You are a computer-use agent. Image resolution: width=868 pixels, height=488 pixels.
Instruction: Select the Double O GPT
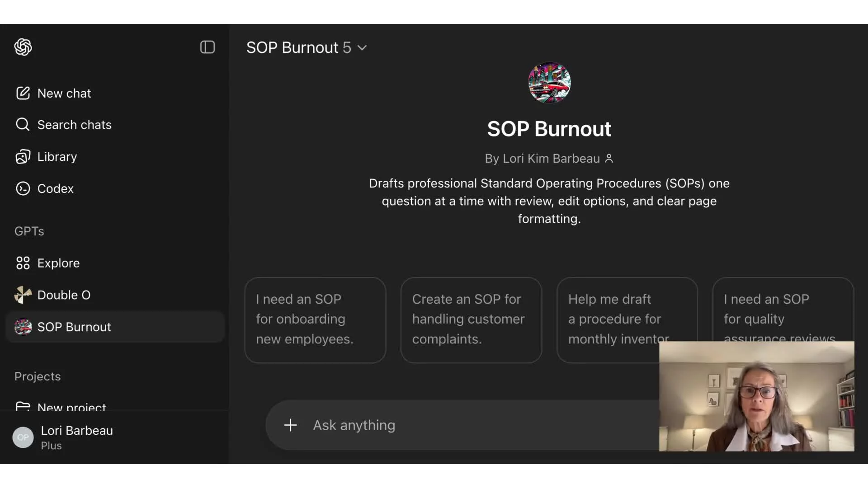(63, 295)
